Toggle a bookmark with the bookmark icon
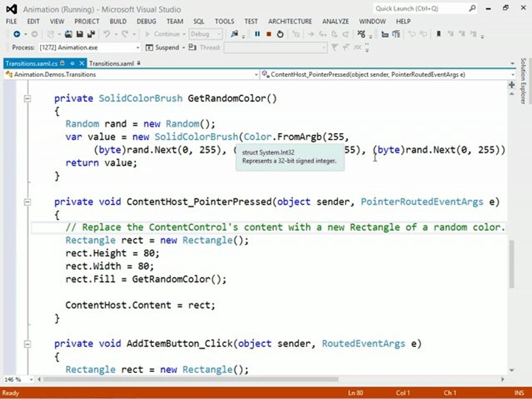 [x=439, y=34]
